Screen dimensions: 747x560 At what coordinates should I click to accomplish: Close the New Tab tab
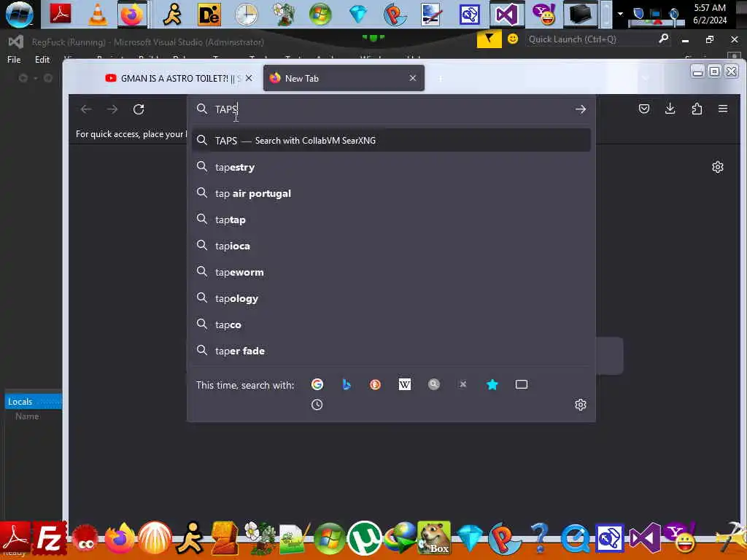click(x=413, y=78)
